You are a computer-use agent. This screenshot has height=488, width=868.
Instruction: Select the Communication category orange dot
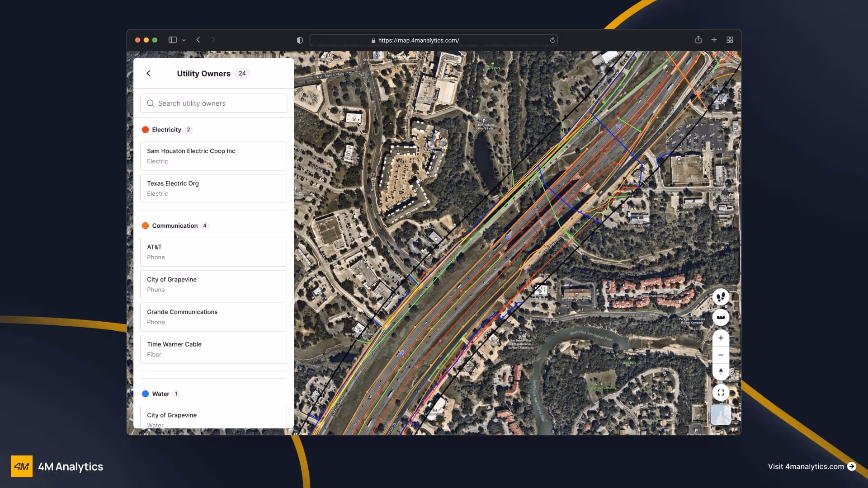(x=145, y=226)
